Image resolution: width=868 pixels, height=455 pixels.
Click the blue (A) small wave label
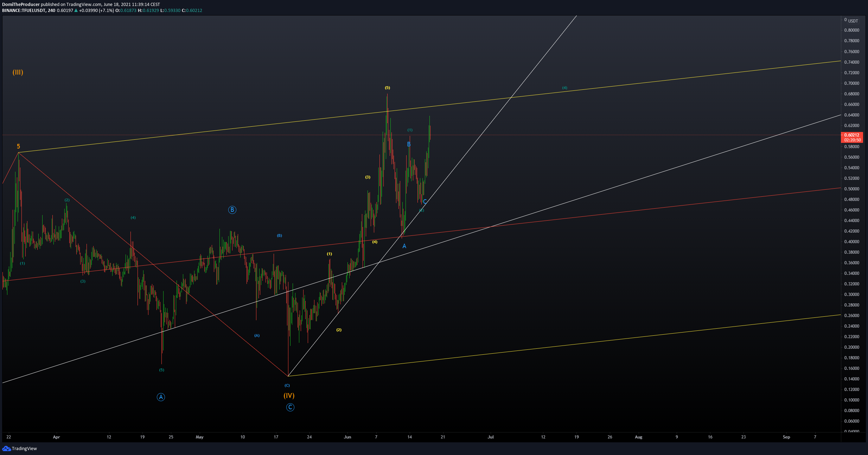[257, 335]
